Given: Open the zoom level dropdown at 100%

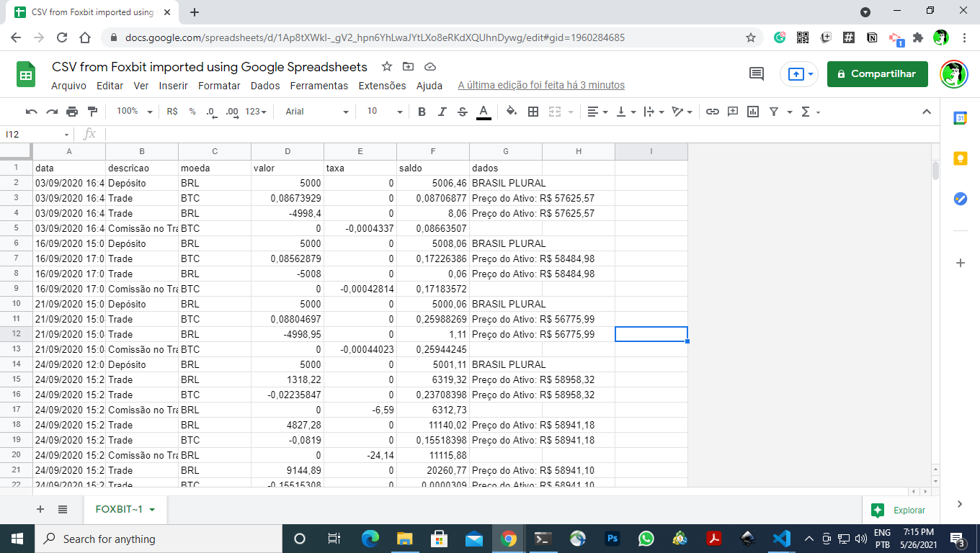Looking at the screenshot, I should click(133, 112).
